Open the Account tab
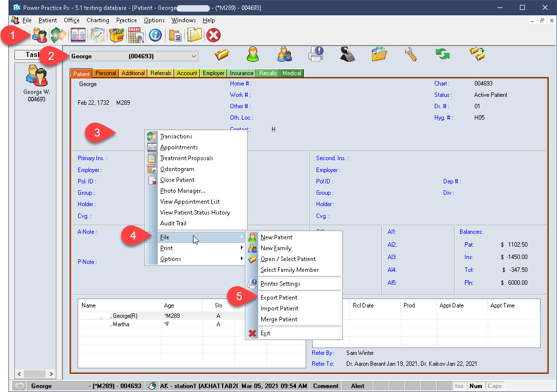 [x=187, y=73]
